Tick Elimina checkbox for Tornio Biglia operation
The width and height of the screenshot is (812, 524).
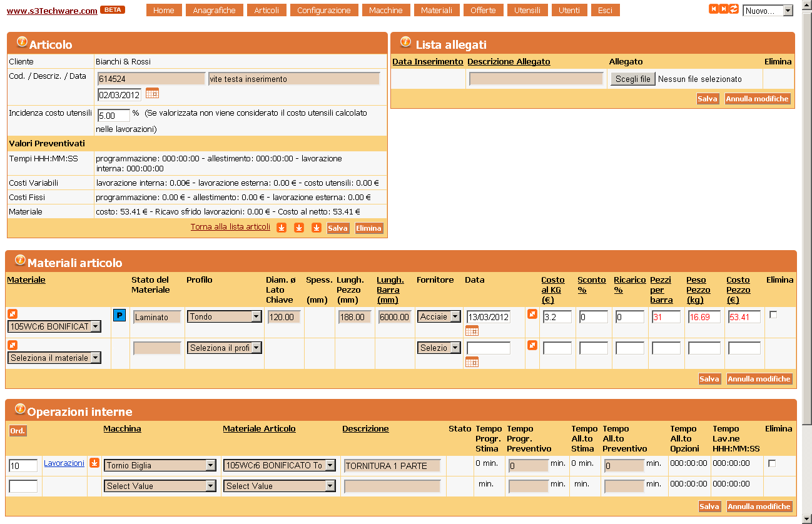(x=771, y=463)
